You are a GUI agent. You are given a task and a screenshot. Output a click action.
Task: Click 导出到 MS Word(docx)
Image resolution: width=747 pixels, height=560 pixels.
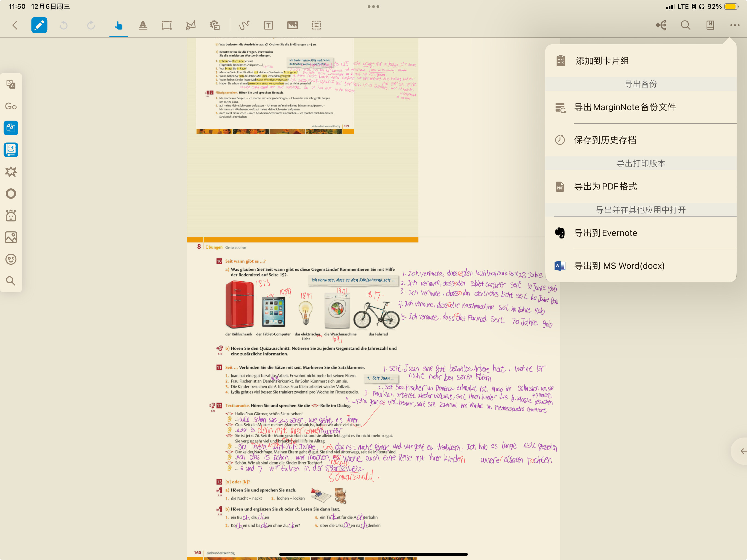pyautogui.click(x=619, y=266)
